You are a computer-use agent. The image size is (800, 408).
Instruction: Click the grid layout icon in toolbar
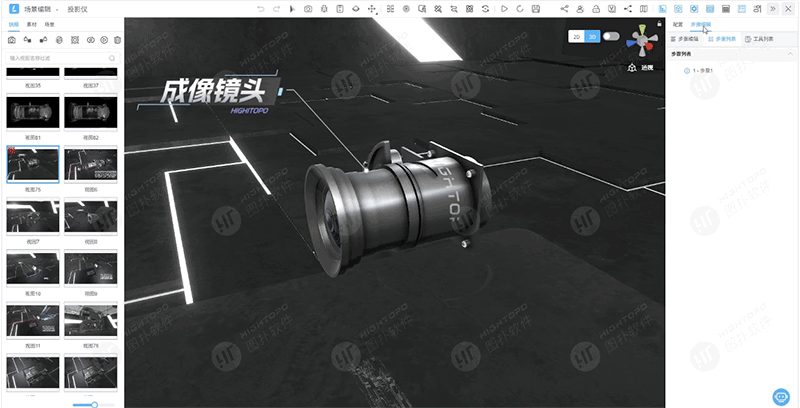(390, 9)
